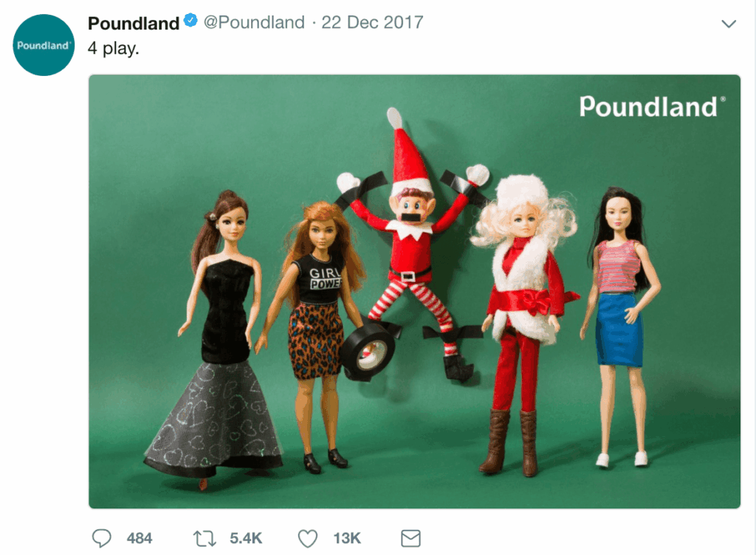Click the envelope direct message icon

(x=410, y=538)
